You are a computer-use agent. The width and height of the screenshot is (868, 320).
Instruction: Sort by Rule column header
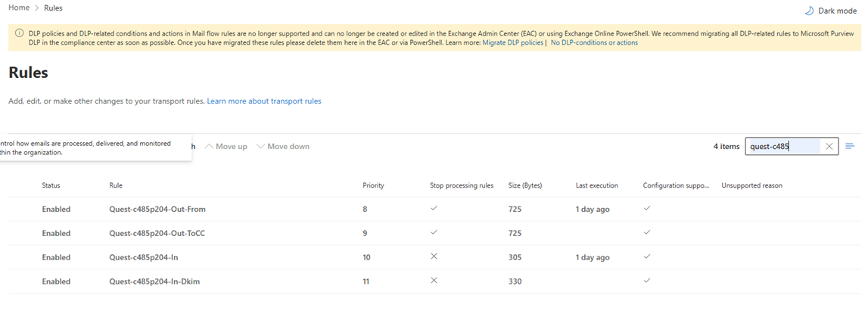116,185
